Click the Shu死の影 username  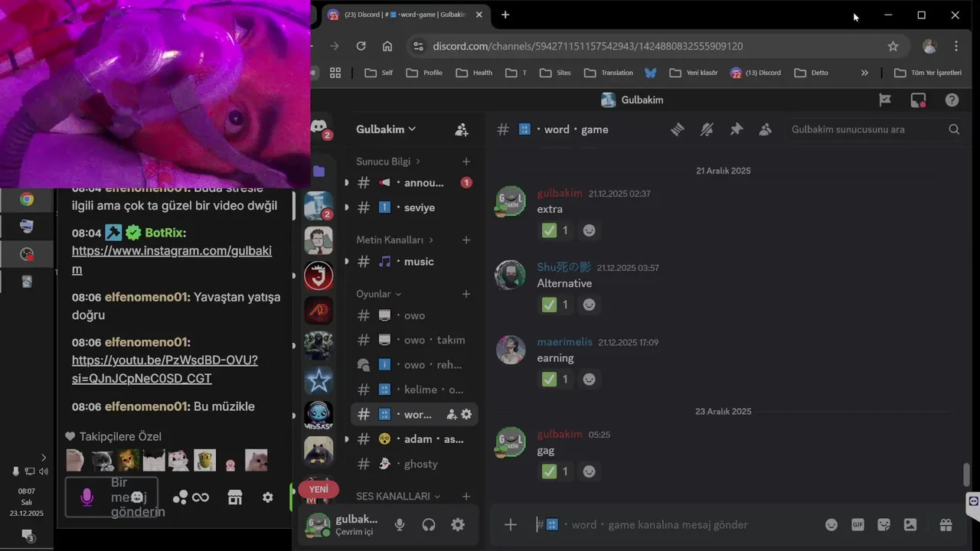(x=564, y=267)
